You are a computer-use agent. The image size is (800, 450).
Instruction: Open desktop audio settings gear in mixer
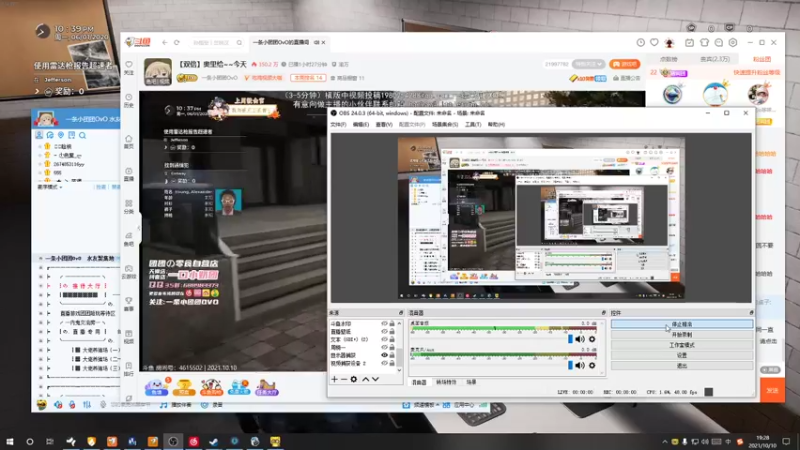pos(592,339)
